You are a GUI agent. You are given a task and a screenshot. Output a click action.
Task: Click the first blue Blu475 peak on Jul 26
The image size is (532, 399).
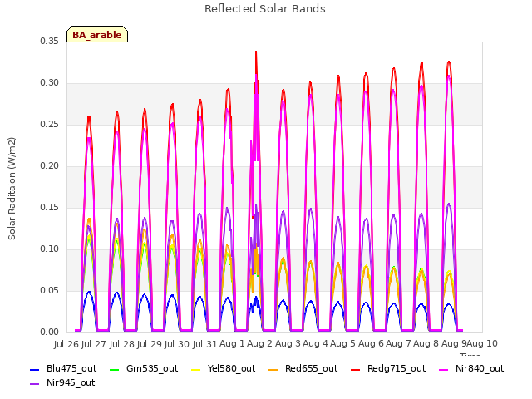(89, 292)
